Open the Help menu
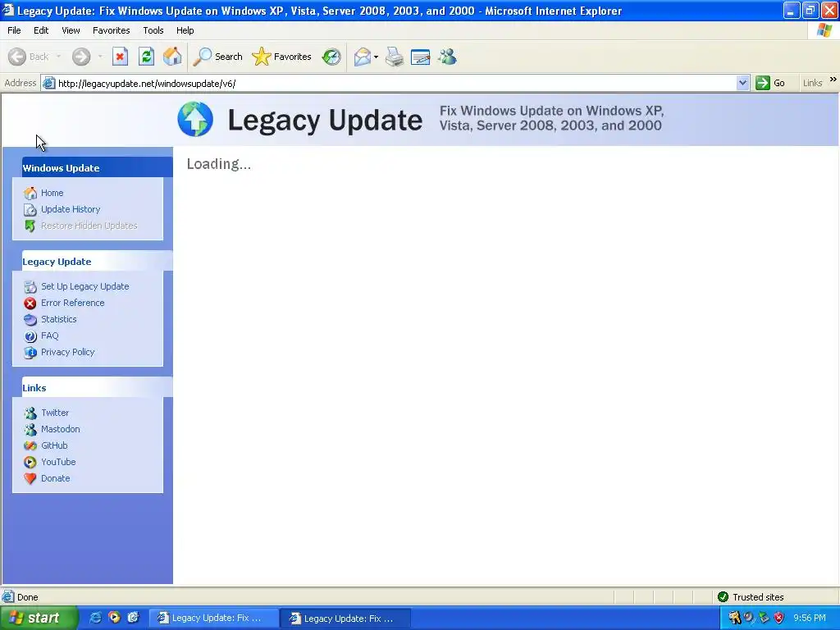Screen dimensions: 840x630 coord(185,30)
